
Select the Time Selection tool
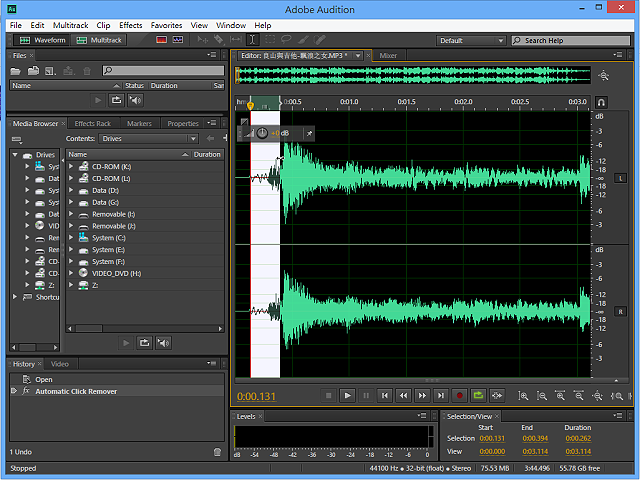[x=253, y=40]
